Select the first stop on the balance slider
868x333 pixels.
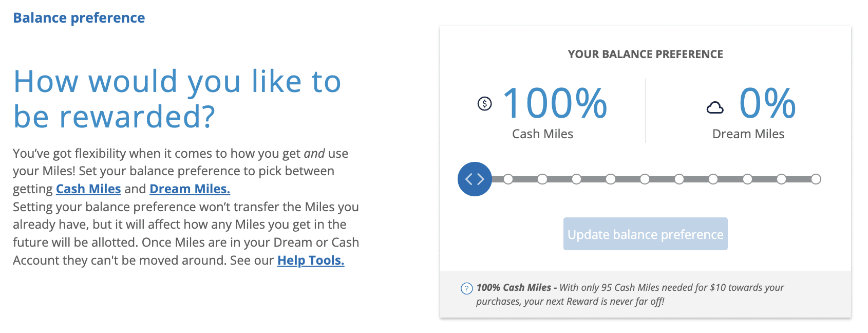click(x=508, y=179)
